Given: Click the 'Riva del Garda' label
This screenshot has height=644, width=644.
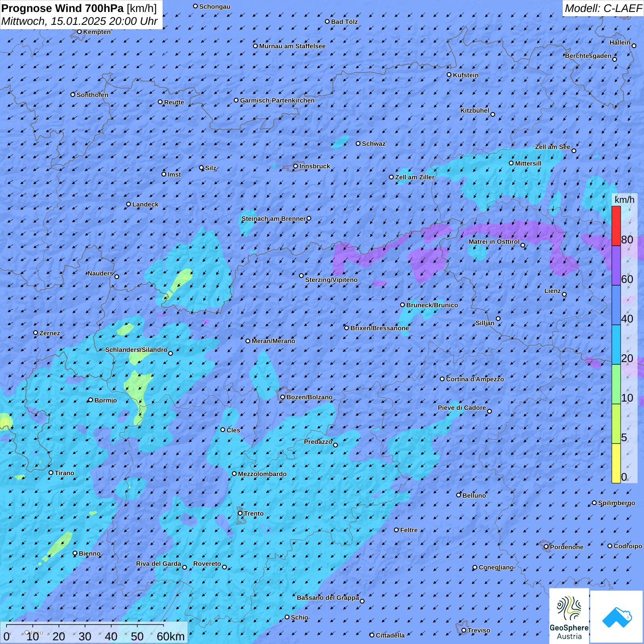Looking at the screenshot, I should pyautogui.click(x=159, y=563).
